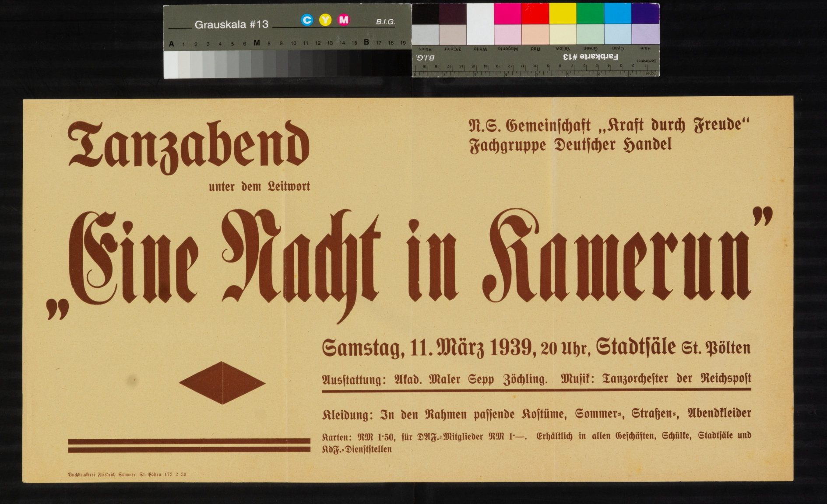The height and width of the screenshot is (504, 827).
Task: Click the bold letter M on the grayscale
Action: click(x=257, y=43)
